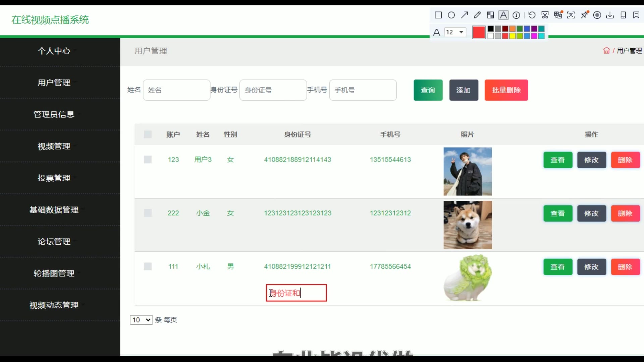The width and height of the screenshot is (644, 362).
Task: Pin the screenshot to screen
Action: [584, 15]
